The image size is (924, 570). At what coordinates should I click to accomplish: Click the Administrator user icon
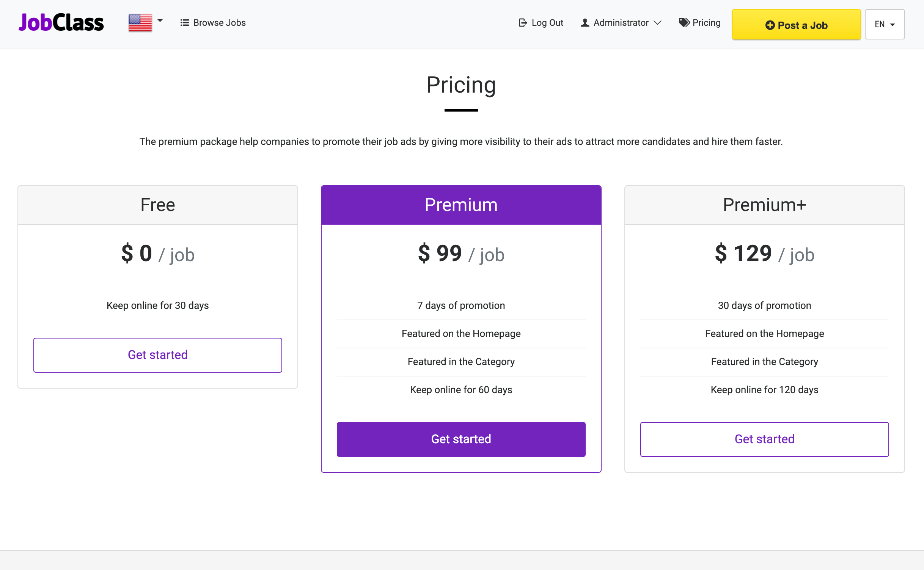tap(585, 23)
